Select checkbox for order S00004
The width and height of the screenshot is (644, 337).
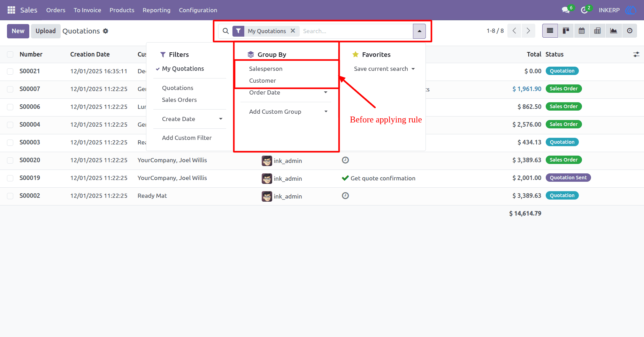click(10, 125)
